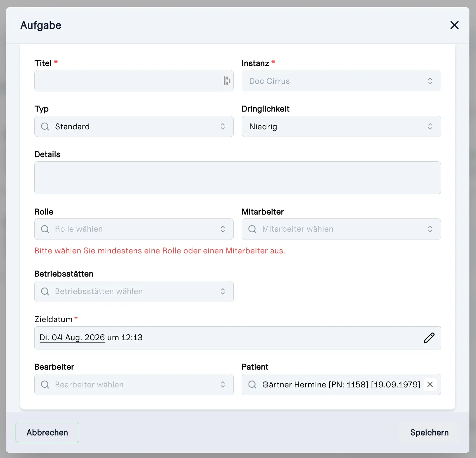Click the patient entry Gärtner Hermine [PN: 1158]

pyautogui.click(x=341, y=385)
